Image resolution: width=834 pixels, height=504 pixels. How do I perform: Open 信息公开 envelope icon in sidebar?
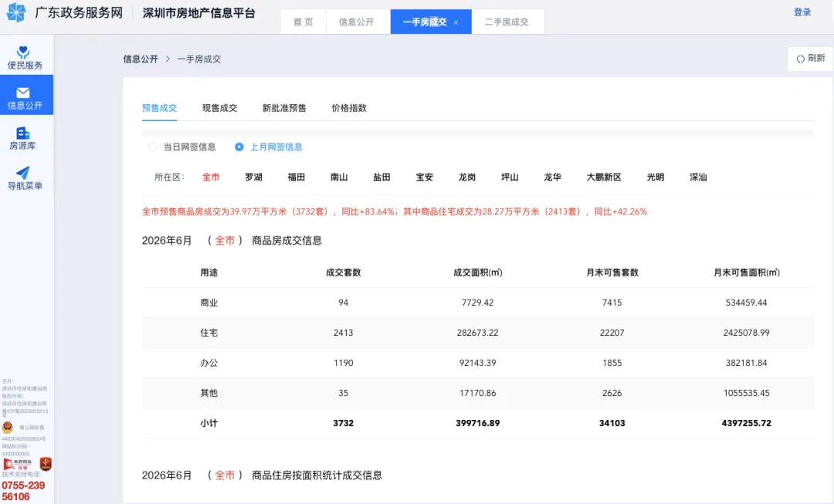tap(23, 93)
